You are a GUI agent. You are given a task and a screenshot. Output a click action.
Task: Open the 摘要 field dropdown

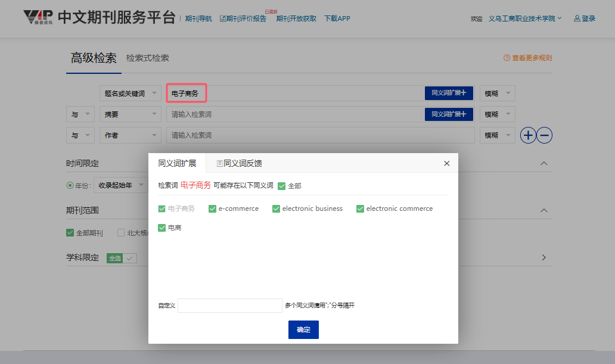point(131,114)
